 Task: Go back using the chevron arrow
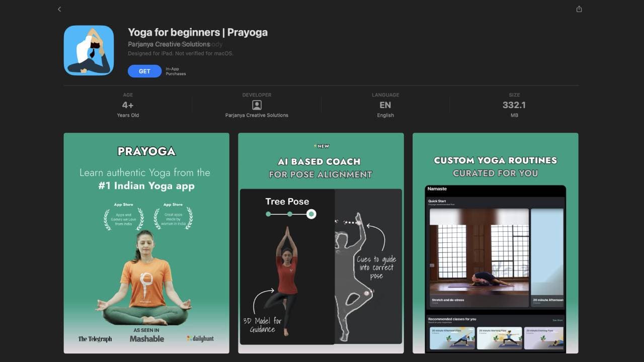(x=59, y=9)
